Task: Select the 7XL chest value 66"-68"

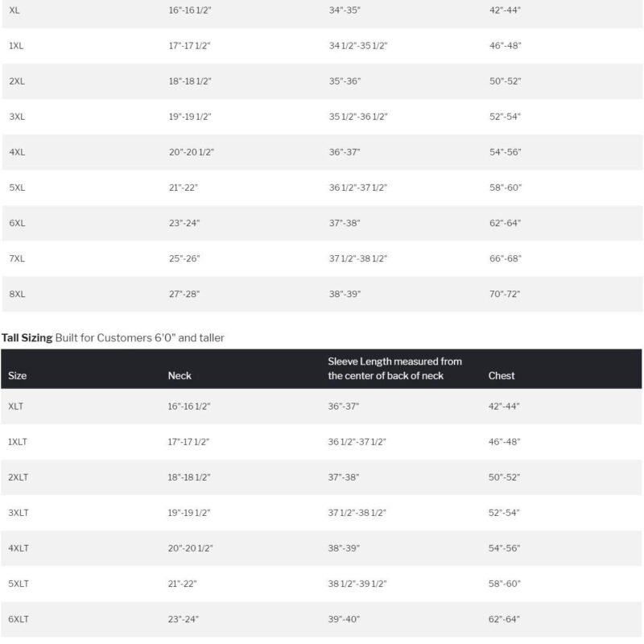Action: coord(506,258)
